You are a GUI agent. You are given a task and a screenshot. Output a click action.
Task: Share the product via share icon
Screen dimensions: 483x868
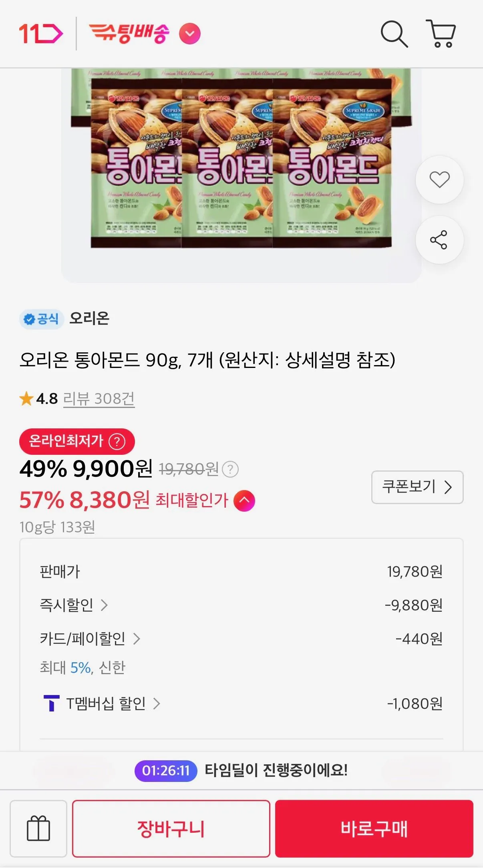point(439,240)
